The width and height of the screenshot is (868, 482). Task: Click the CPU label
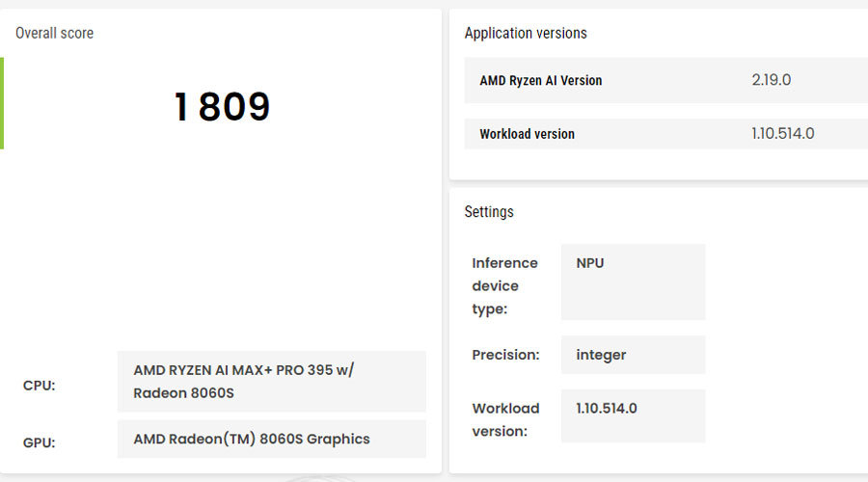point(39,386)
